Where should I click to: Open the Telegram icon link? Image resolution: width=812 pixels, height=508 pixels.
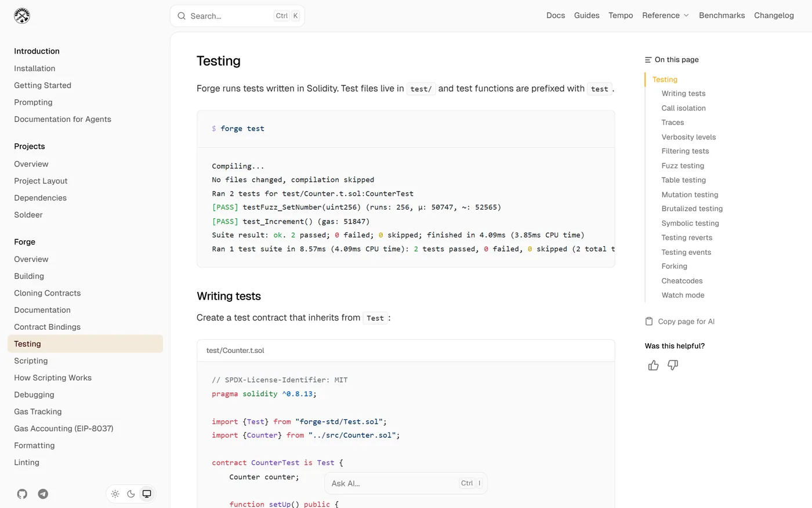[43, 494]
